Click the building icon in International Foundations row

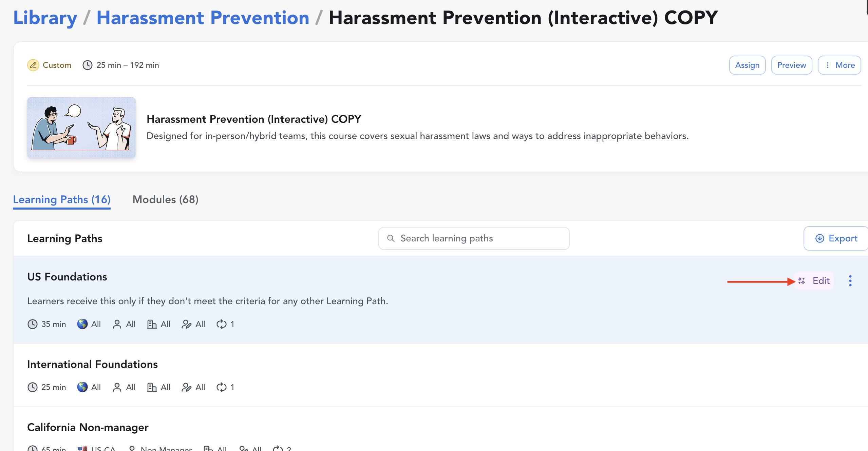coord(152,387)
